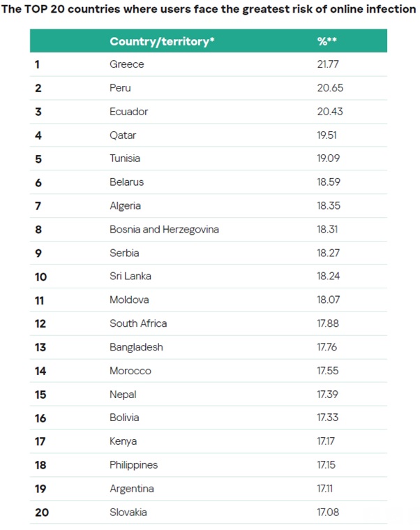Viewport: 420px width, 530px height.
Task: Click on Sri Lanka
Action: pyautogui.click(x=130, y=276)
